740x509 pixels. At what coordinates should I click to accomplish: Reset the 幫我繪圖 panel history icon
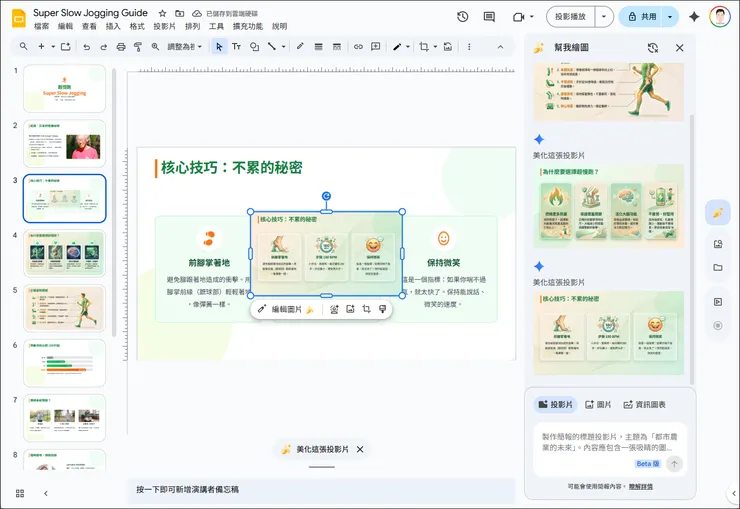(x=653, y=48)
